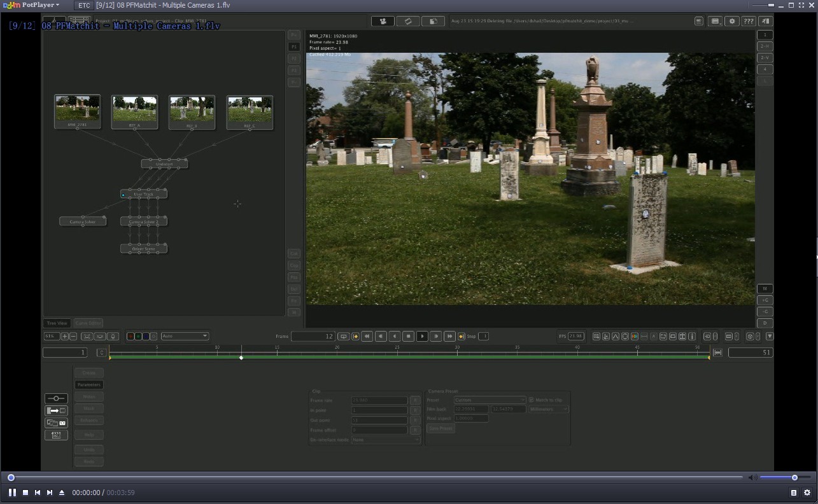Viewport: 818px width, 504px height.
Task: Open the Auto dropdown in tree toolbar
Action: click(185, 336)
